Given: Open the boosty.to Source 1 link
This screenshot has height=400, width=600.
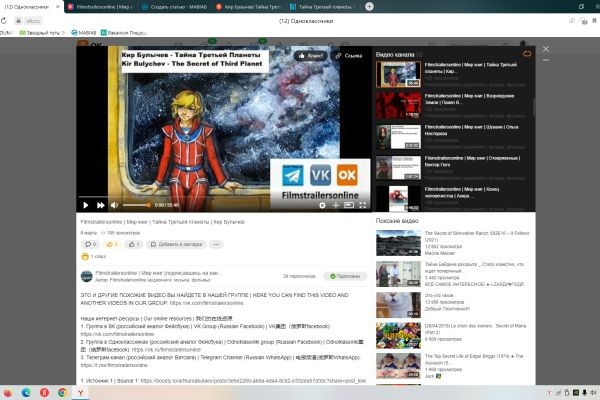Looking at the screenshot, I should 253,381.
